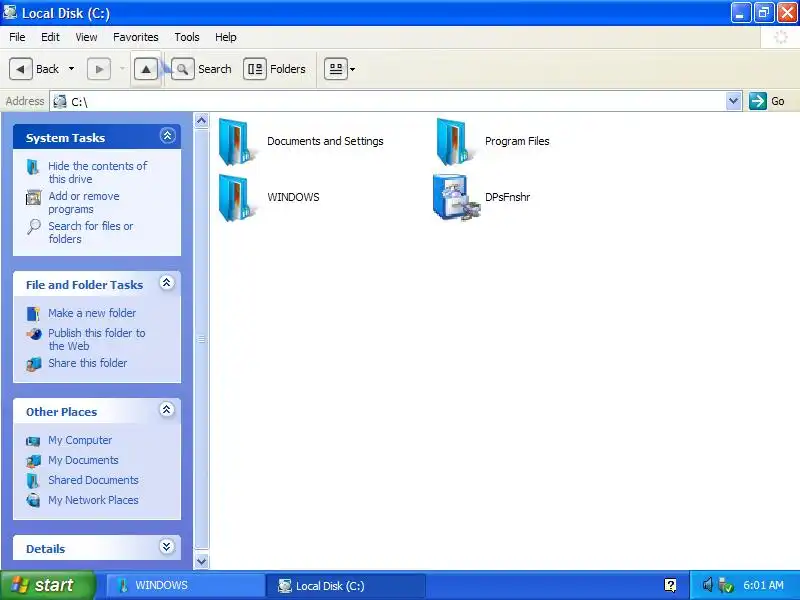
Task: Click the Add or remove programs icon
Action: click(x=33, y=197)
